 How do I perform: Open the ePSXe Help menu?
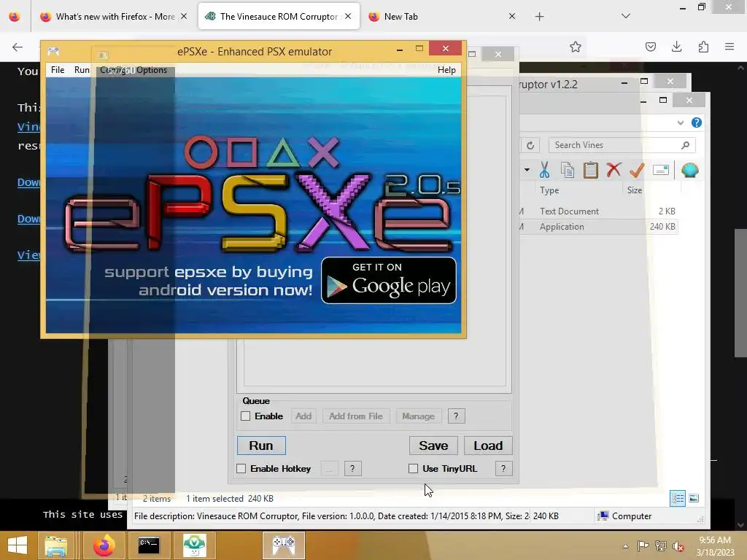pos(446,70)
